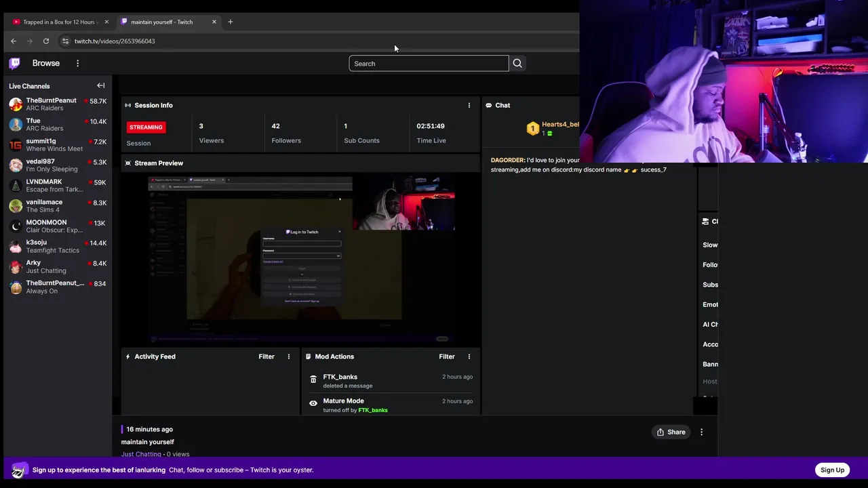
Task: Click TheBurntPeanut channel avatar
Action: click(16, 104)
